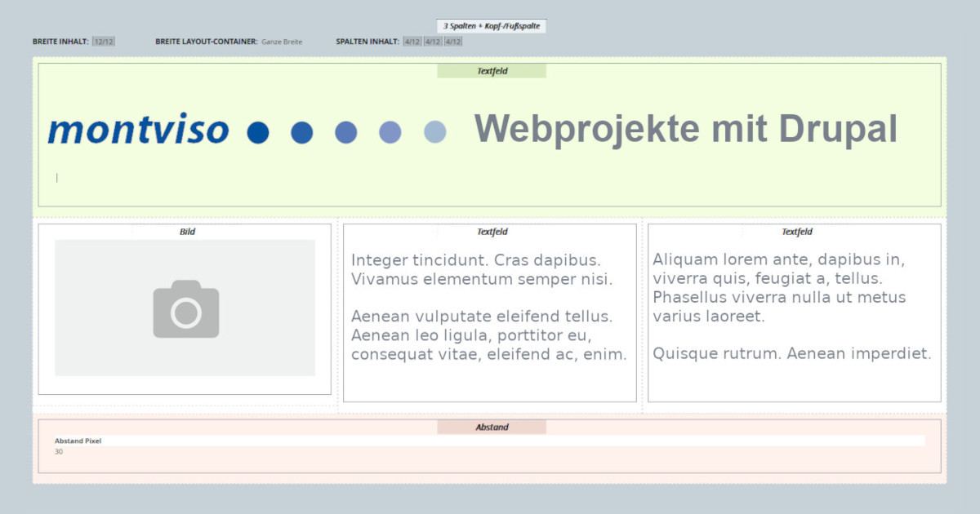The image size is (980, 514).
Task: Click the text 'Quisque rutrum. Aenean imperdiet.'
Action: 792,354
